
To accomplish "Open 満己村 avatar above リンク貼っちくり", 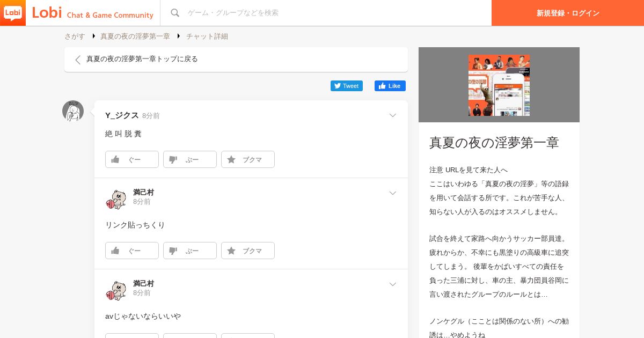I will [115, 200].
